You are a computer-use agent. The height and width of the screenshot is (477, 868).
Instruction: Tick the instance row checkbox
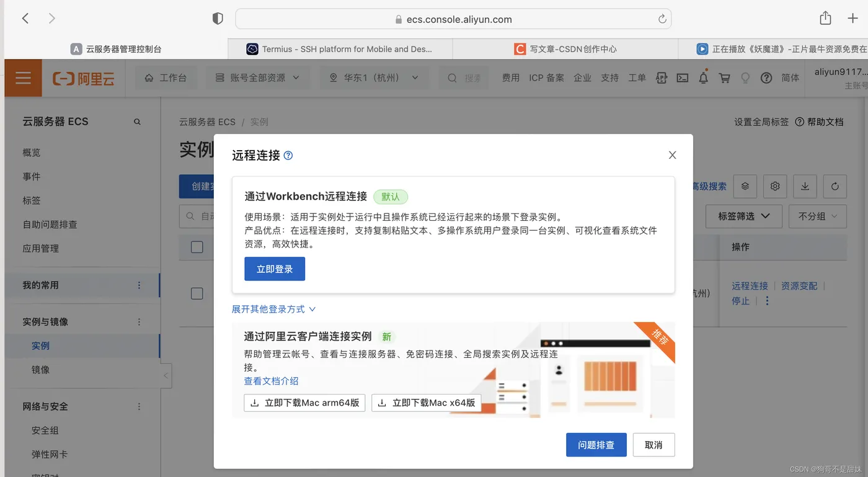197,293
